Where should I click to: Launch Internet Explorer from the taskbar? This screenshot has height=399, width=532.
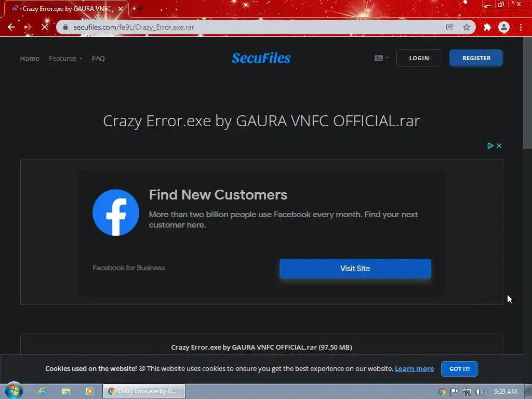click(x=42, y=391)
